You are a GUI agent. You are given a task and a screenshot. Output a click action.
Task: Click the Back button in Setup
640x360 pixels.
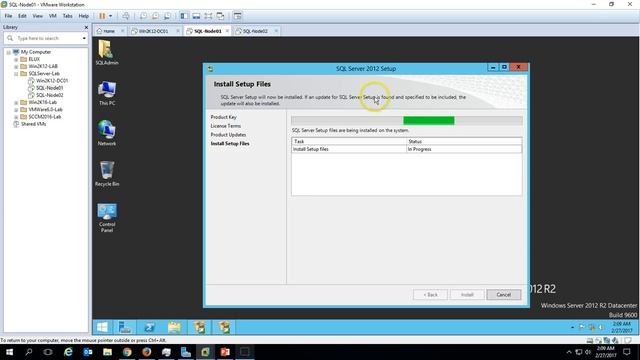(x=430, y=295)
